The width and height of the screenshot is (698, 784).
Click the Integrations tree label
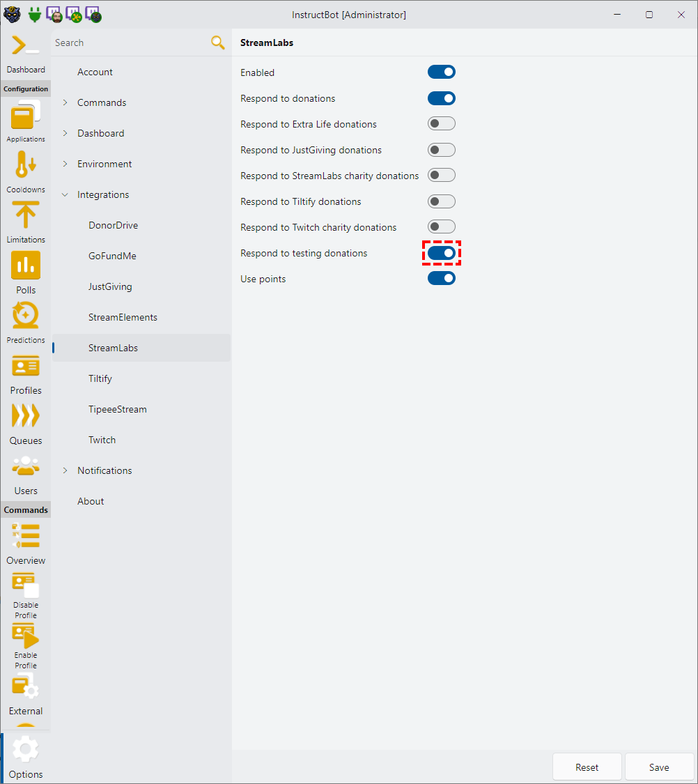pyautogui.click(x=103, y=194)
